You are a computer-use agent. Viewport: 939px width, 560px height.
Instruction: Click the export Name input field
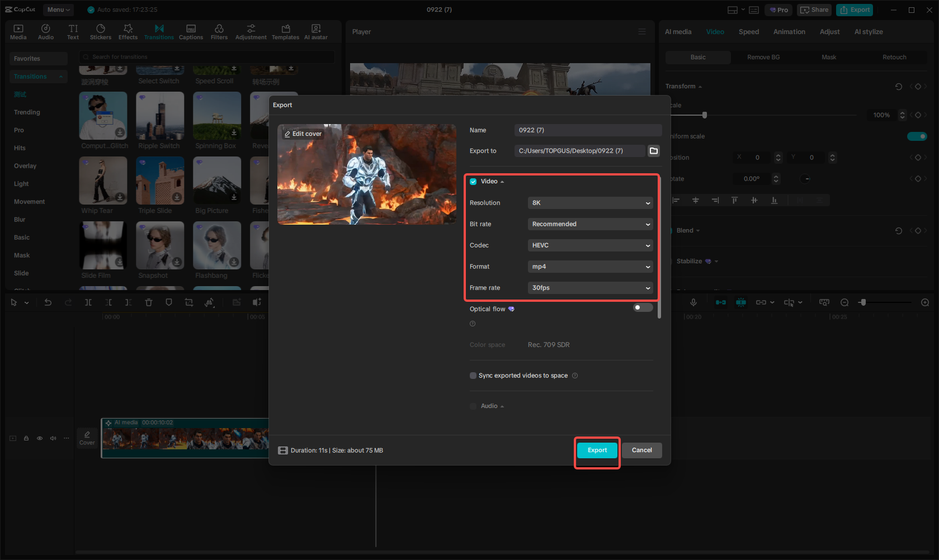click(x=588, y=130)
